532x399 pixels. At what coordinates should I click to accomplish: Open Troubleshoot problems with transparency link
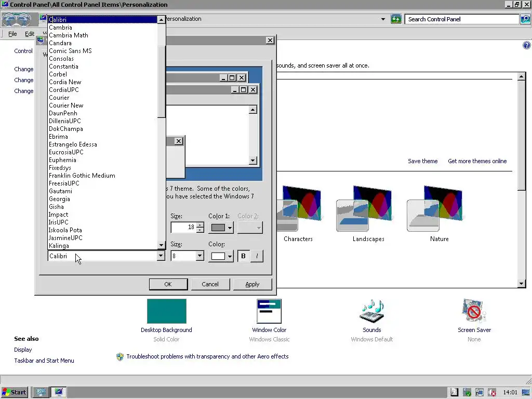click(x=207, y=356)
